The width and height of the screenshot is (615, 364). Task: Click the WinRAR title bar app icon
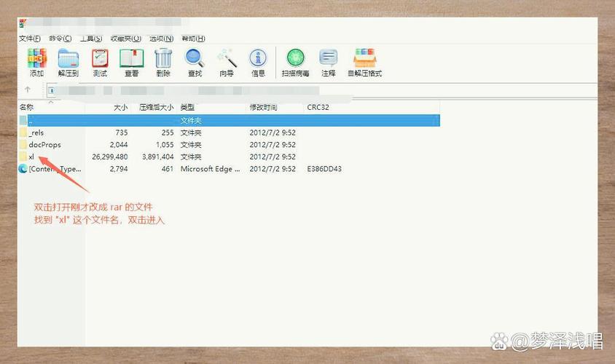coord(23,23)
